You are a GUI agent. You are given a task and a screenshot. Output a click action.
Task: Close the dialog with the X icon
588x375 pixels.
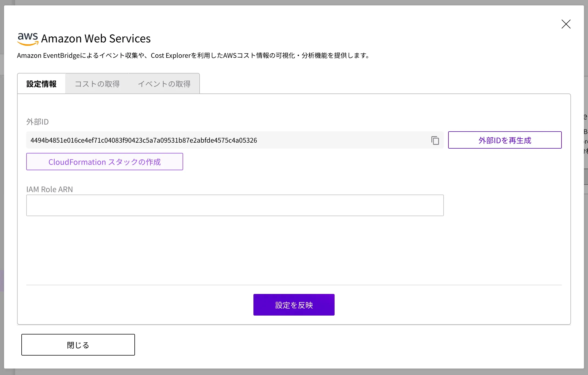tap(566, 24)
